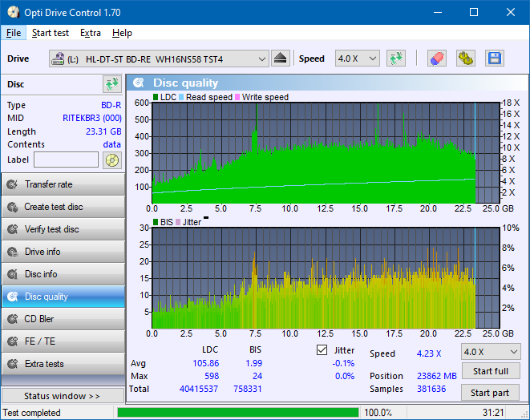Click the Extra tests icon

13,364
